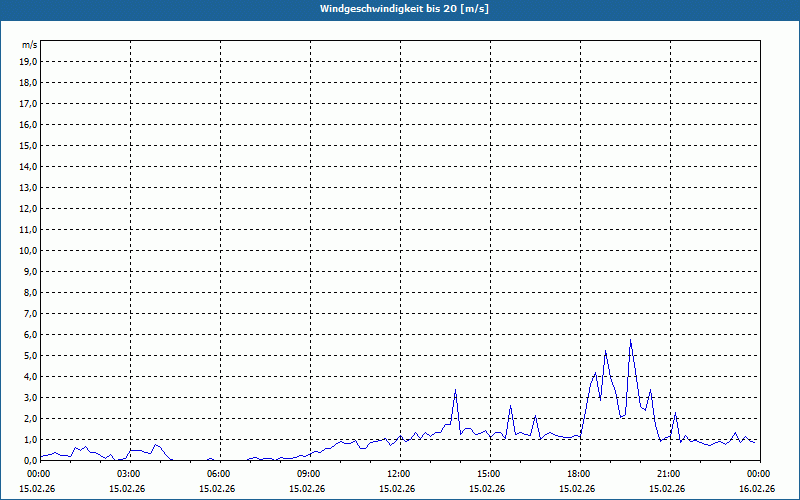
Task: Click the 21:00 time axis label
Action: click(x=670, y=474)
